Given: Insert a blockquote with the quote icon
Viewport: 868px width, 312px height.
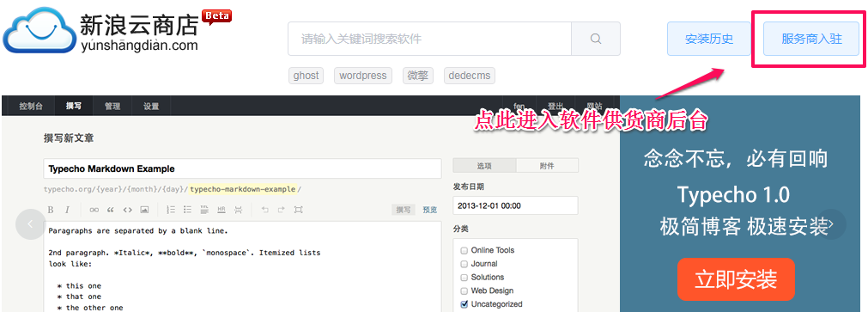Looking at the screenshot, I should (x=110, y=210).
